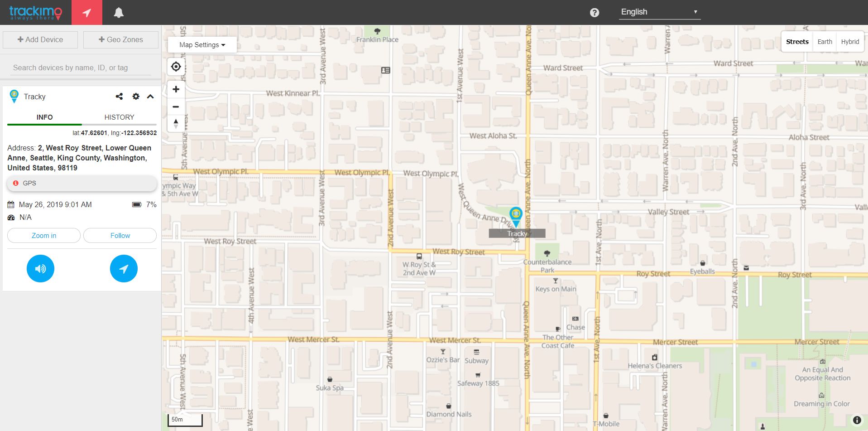Click the help question mark icon
868x431 pixels.
(x=595, y=12)
